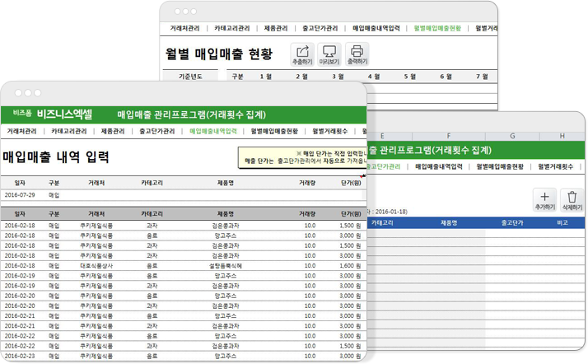The image size is (588, 364).
Task: Switch to 제품관리 tab in front window
Action: 113,131
